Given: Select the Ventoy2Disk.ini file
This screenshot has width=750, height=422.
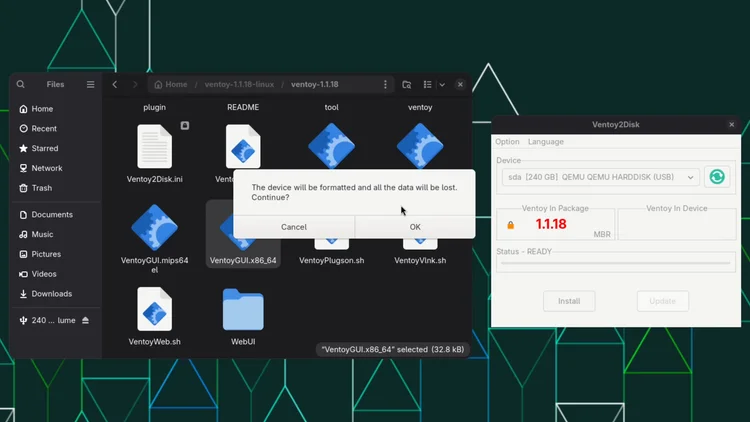Looking at the screenshot, I should pyautogui.click(x=154, y=153).
